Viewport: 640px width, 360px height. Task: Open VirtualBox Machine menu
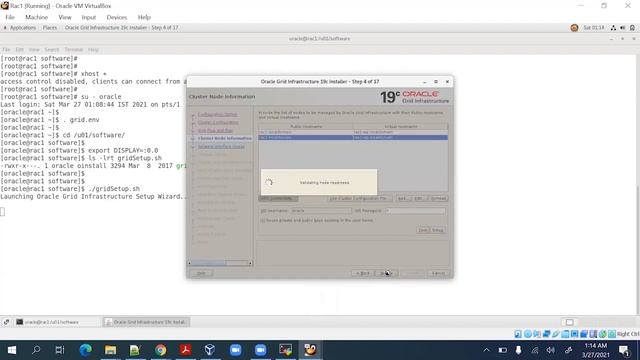pos(36,17)
